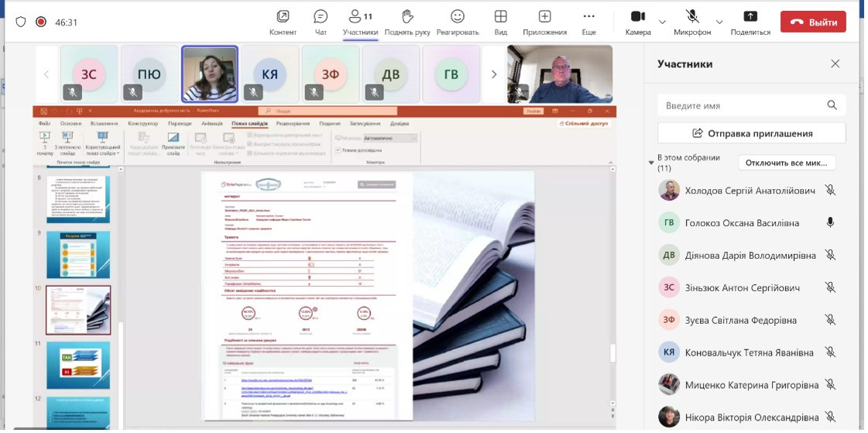Screen dimensions: 868x433
Task: Check Режим доповідача checkbox in PowerPoint
Action: tap(338, 150)
